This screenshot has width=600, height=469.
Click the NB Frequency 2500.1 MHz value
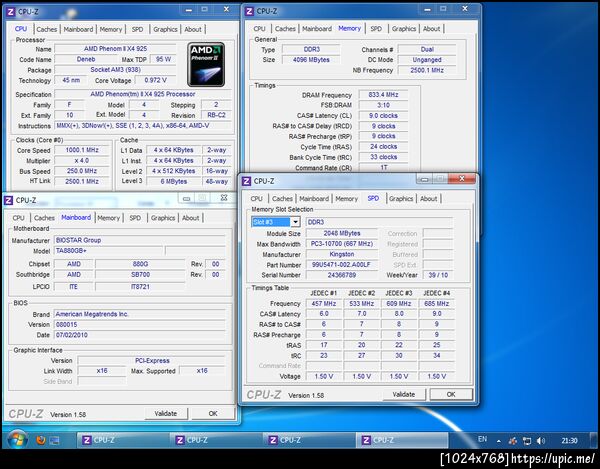click(427, 70)
